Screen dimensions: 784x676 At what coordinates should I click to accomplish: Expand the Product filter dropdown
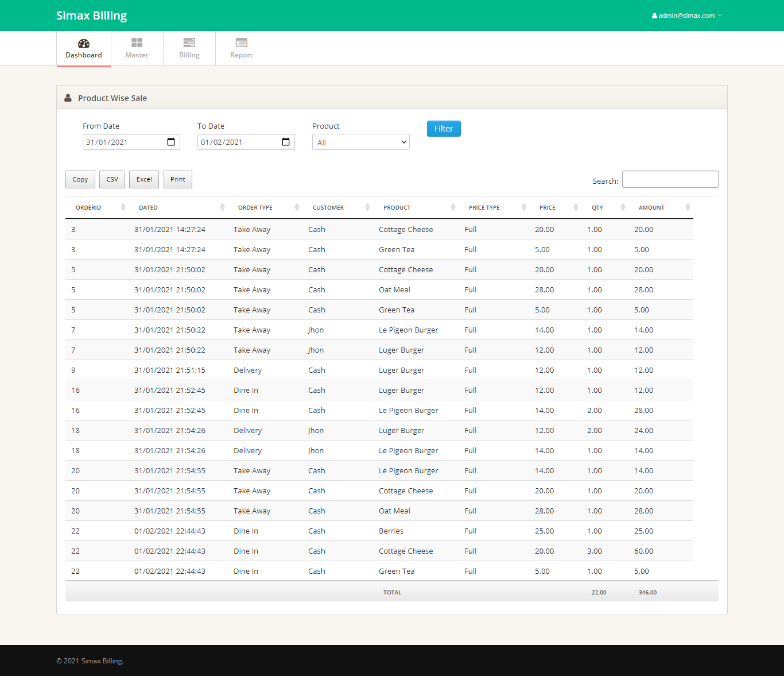[x=360, y=142]
